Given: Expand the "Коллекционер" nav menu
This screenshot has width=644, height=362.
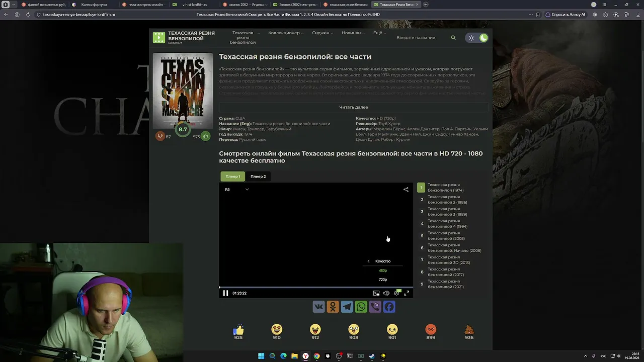Looking at the screenshot, I should tap(286, 33).
